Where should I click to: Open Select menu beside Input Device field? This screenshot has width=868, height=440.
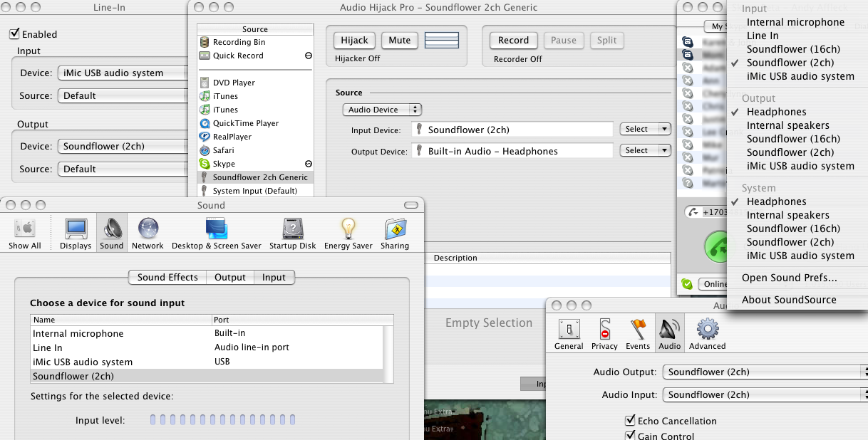pyautogui.click(x=646, y=129)
